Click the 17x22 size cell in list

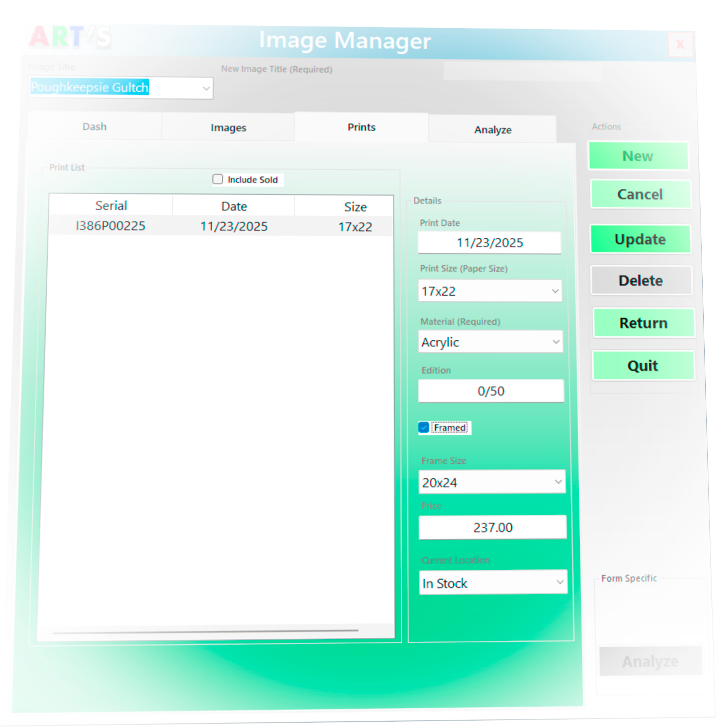355,227
